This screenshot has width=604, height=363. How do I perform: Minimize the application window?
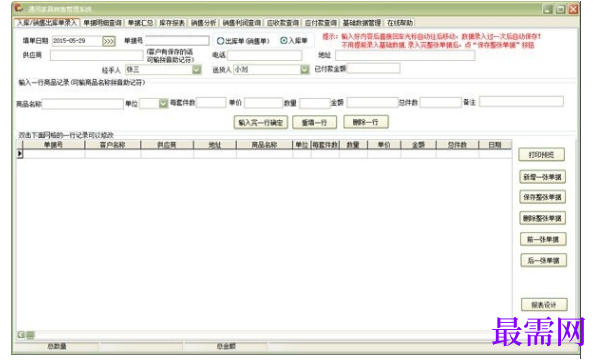coord(548,9)
